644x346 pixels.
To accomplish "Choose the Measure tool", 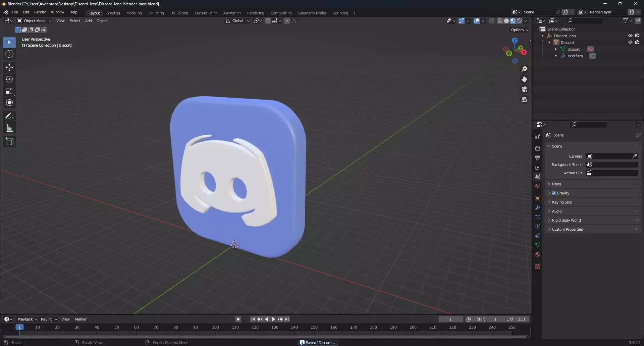I will 9,128.
